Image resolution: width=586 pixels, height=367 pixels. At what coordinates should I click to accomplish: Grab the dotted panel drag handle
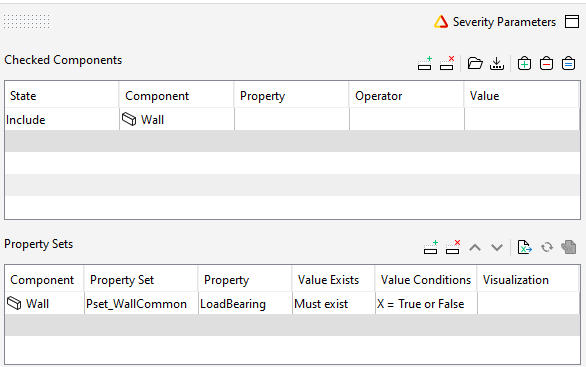click(27, 22)
